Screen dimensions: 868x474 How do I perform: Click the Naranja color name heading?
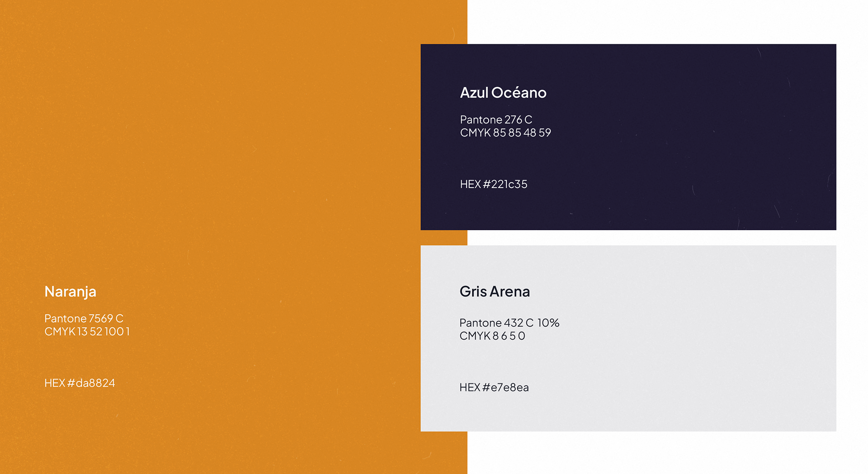point(70,292)
